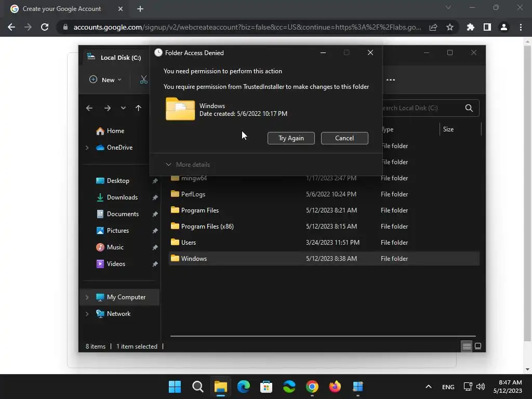Click the Chrome address bar URL
The height and width of the screenshot is (399, 532).
(247, 27)
